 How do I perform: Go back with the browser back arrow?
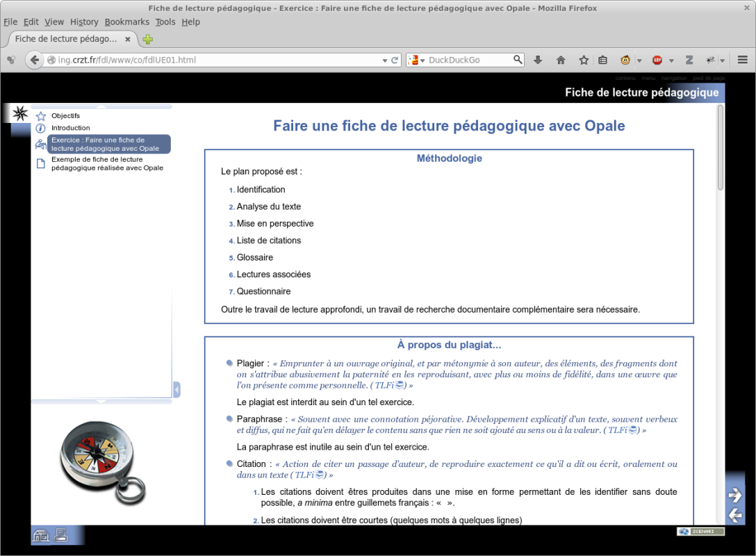click(x=34, y=60)
